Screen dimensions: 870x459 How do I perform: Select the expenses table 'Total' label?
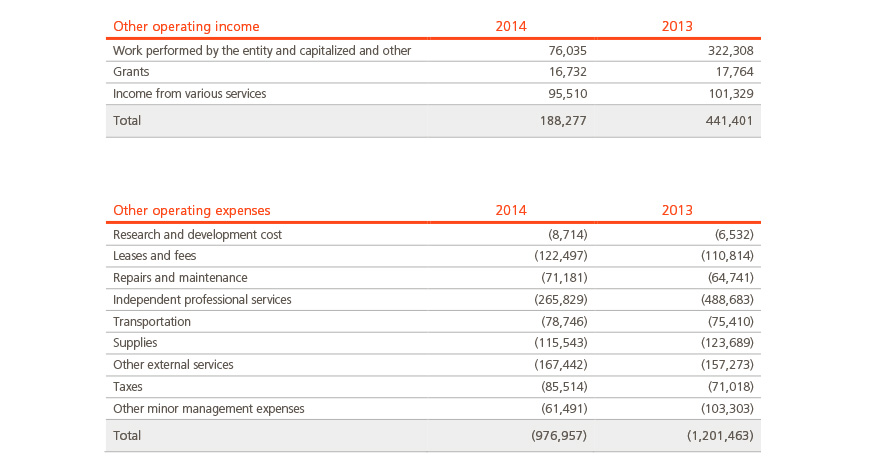click(x=127, y=436)
